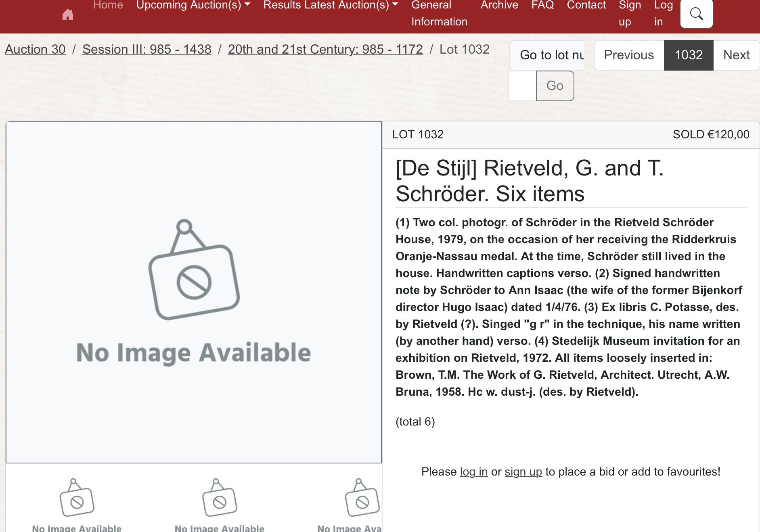Open General Information menu item

[x=439, y=13]
